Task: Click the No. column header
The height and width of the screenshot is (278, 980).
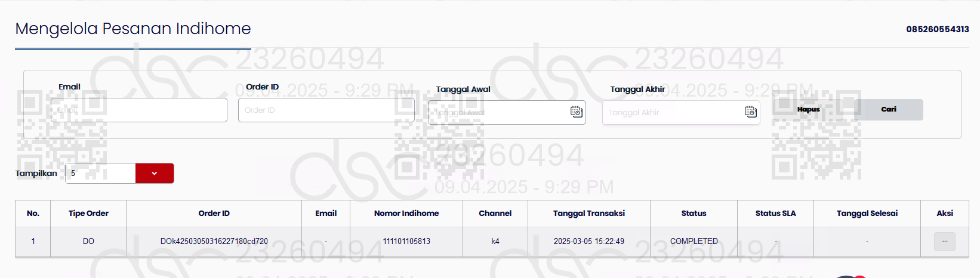Action: (x=33, y=214)
